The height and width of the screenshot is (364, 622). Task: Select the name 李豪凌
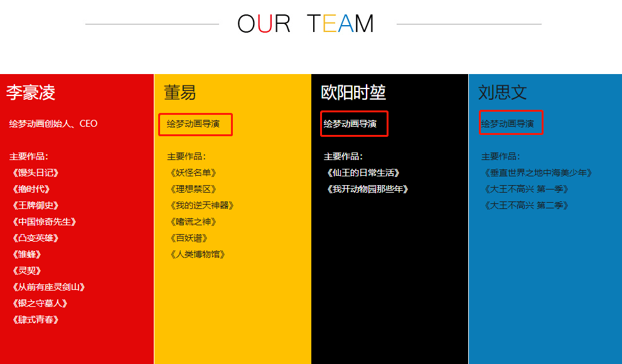[31, 92]
